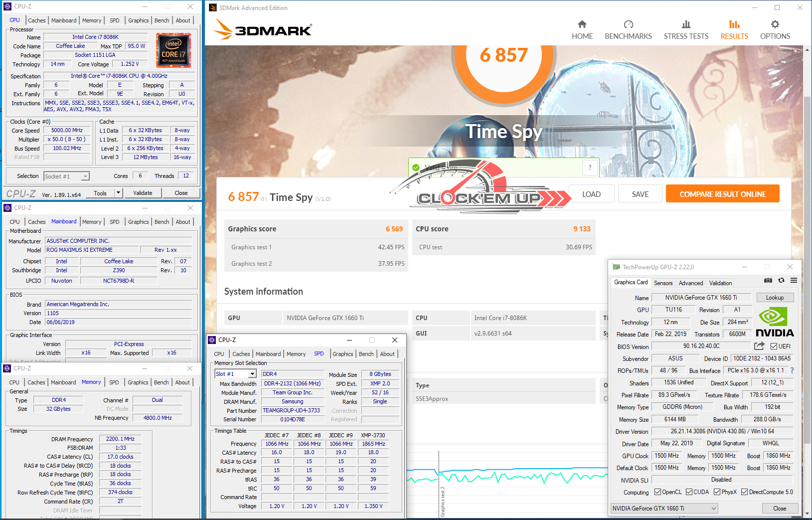Click the BIOS version export share icon
Image resolution: width=812 pixels, height=520 pixels.
pyautogui.click(x=759, y=346)
